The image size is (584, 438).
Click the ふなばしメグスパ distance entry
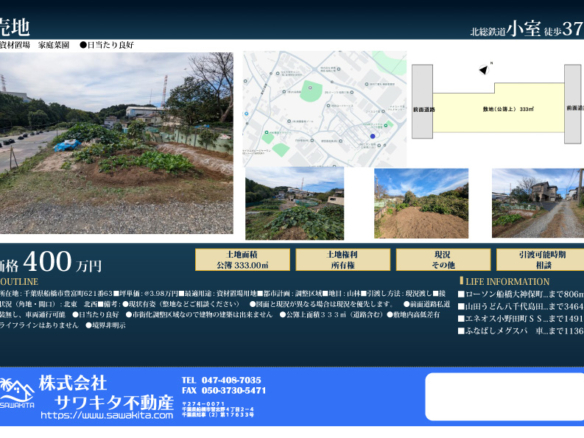tap(521, 331)
